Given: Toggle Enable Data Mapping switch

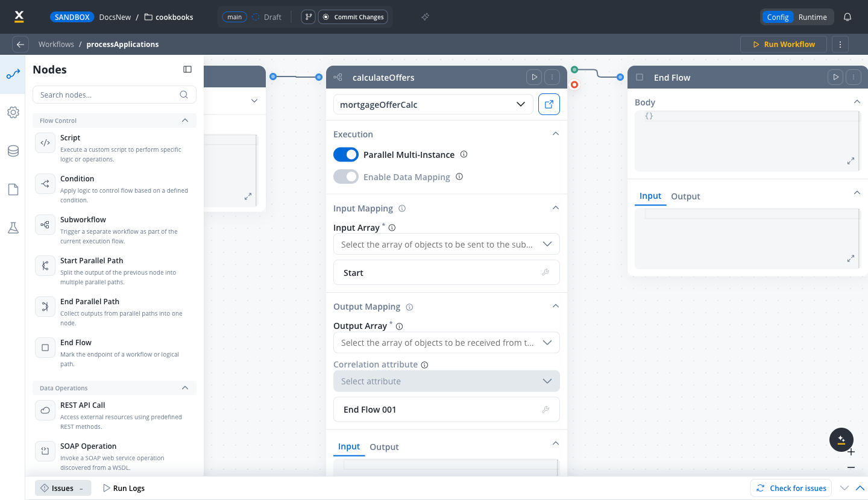Looking at the screenshot, I should pos(346,177).
